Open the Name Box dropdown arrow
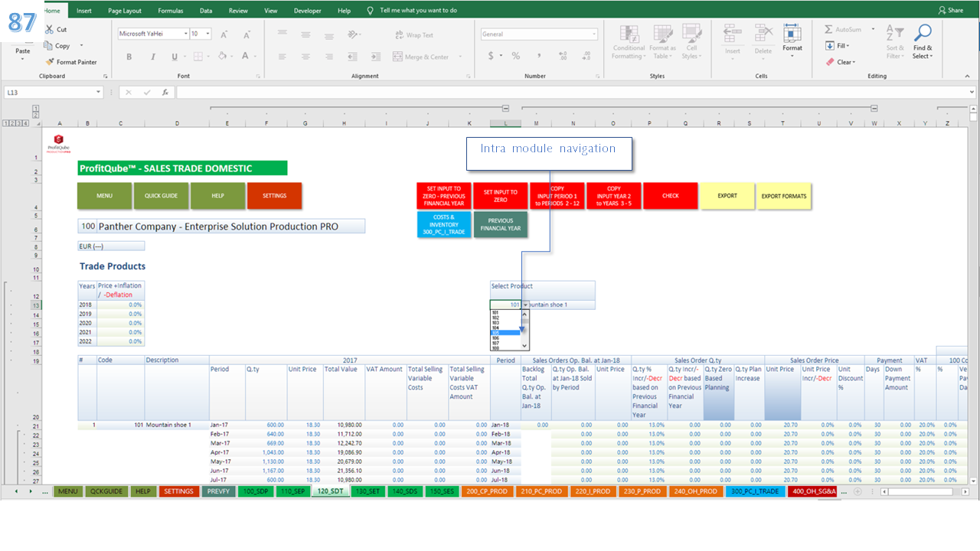 (99, 93)
